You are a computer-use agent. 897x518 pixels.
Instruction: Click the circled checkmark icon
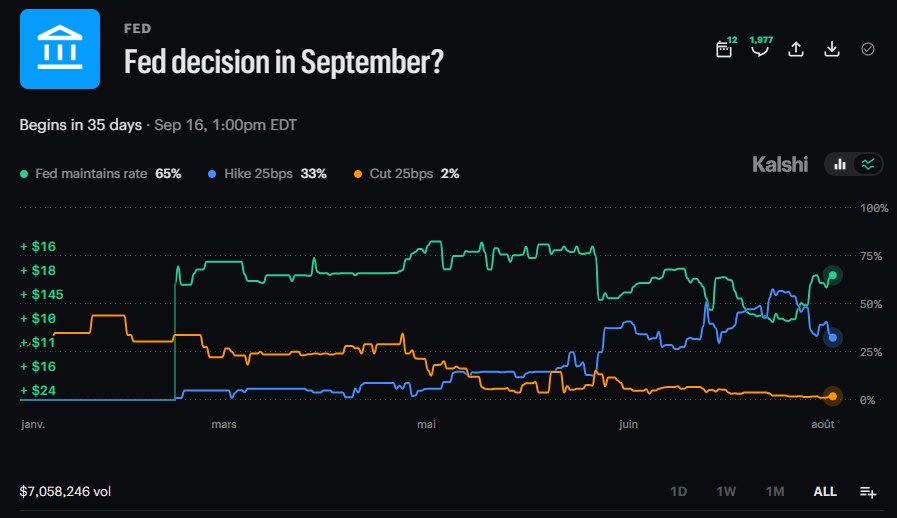(868, 49)
